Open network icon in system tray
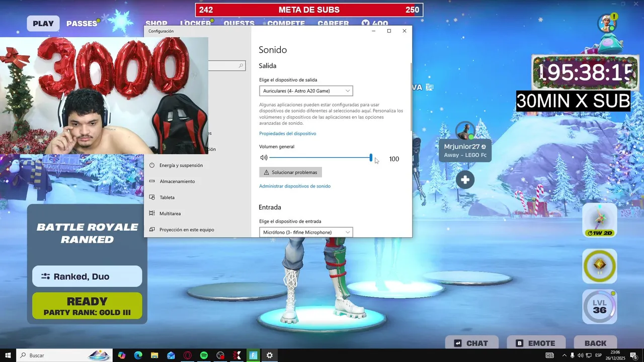 coord(588,355)
